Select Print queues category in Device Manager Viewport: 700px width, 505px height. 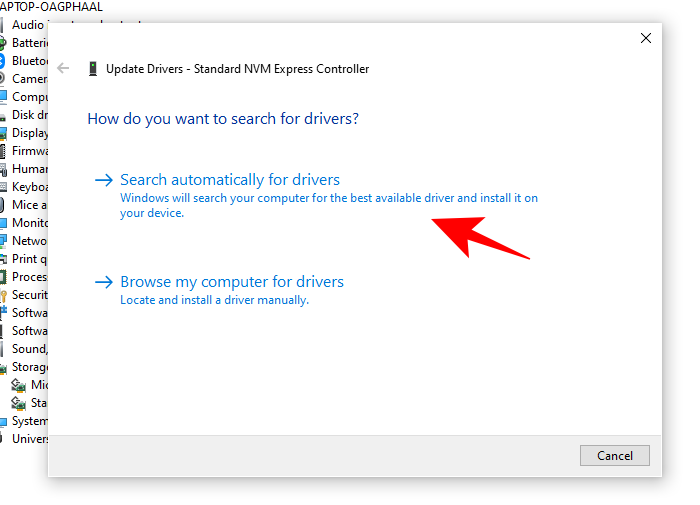(x=29, y=259)
